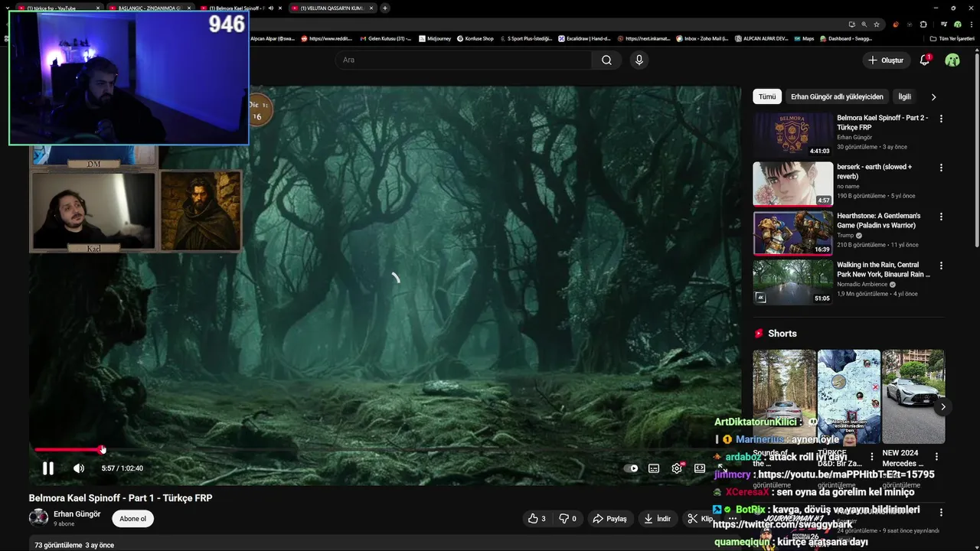Subscribe with the Abone ol button
Viewport: 980px width, 551px height.
click(132, 518)
